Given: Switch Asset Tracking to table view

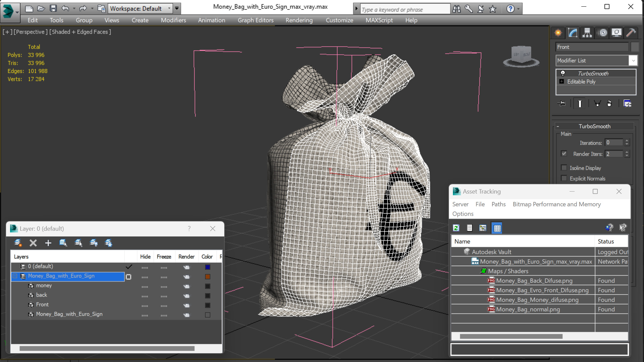Looking at the screenshot, I should point(497,228).
